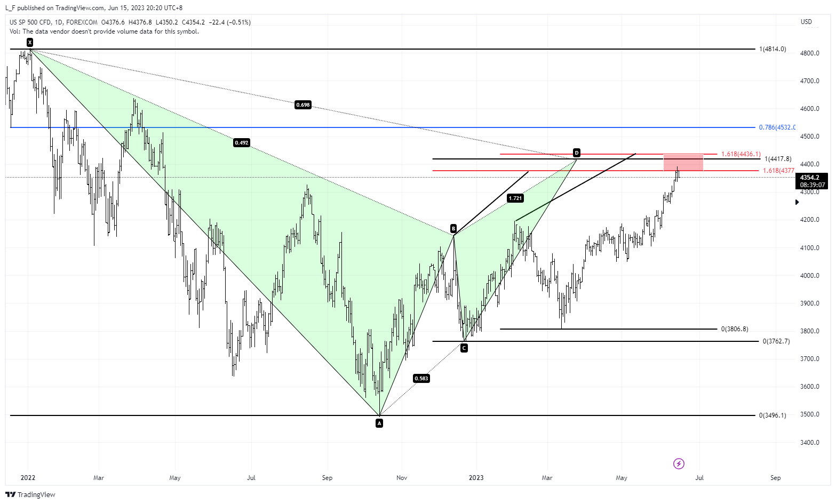Click the 2022 time axis label

point(28,478)
